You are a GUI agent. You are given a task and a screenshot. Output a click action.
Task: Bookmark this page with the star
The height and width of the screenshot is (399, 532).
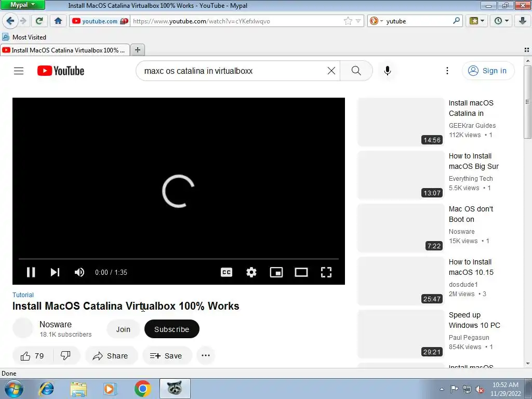coord(348,21)
